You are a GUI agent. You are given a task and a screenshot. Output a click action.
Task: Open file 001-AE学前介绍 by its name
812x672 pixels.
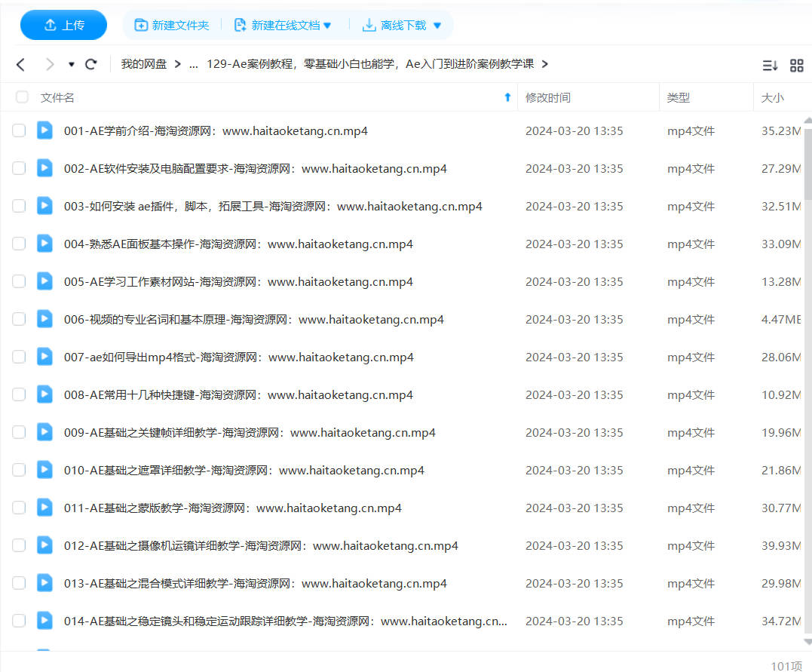coord(216,131)
